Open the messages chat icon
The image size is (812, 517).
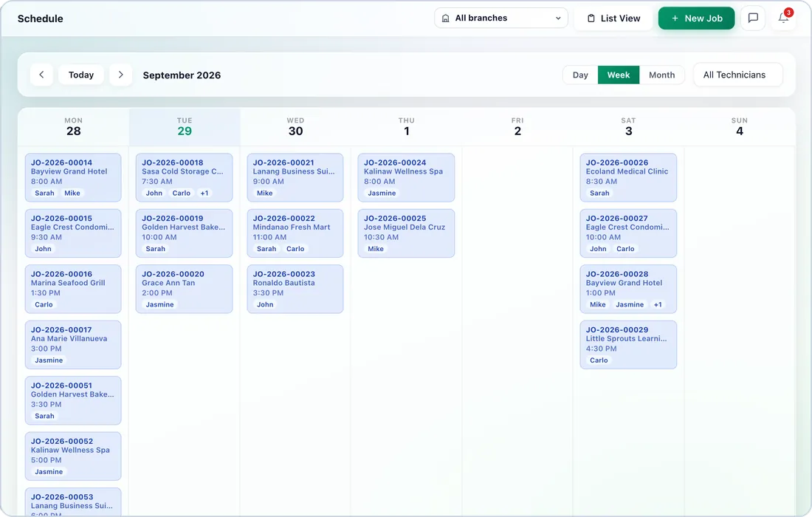click(753, 18)
